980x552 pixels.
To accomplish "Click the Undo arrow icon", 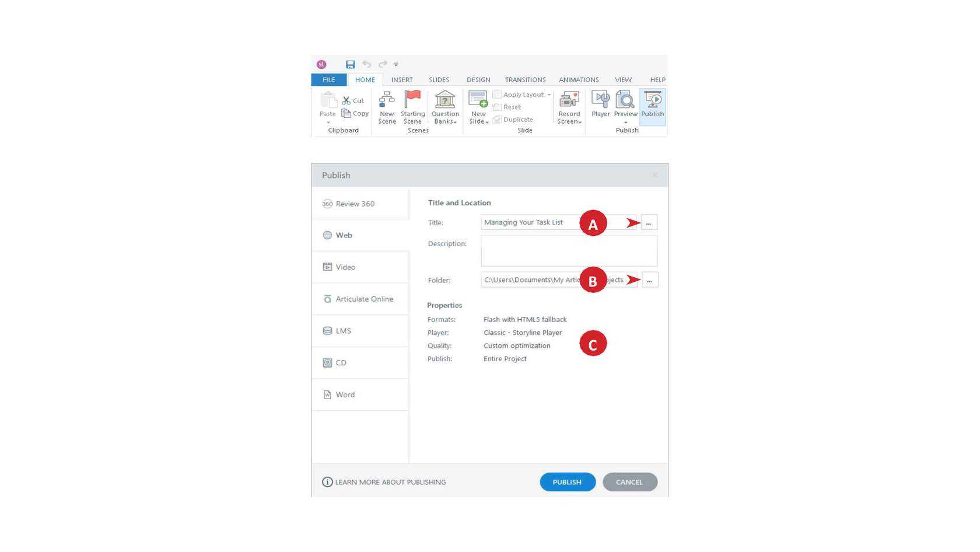I will point(366,64).
